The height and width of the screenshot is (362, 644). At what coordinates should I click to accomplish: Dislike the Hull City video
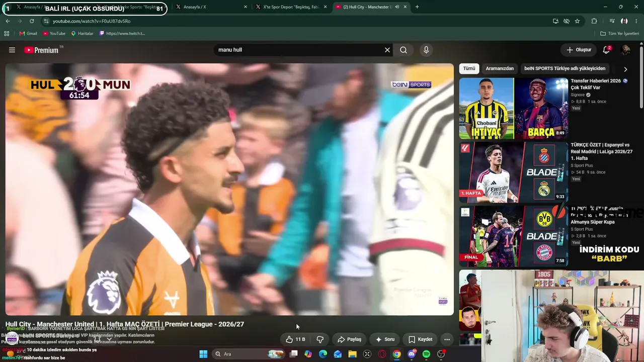pyautogui.click(x=320, y=339)
